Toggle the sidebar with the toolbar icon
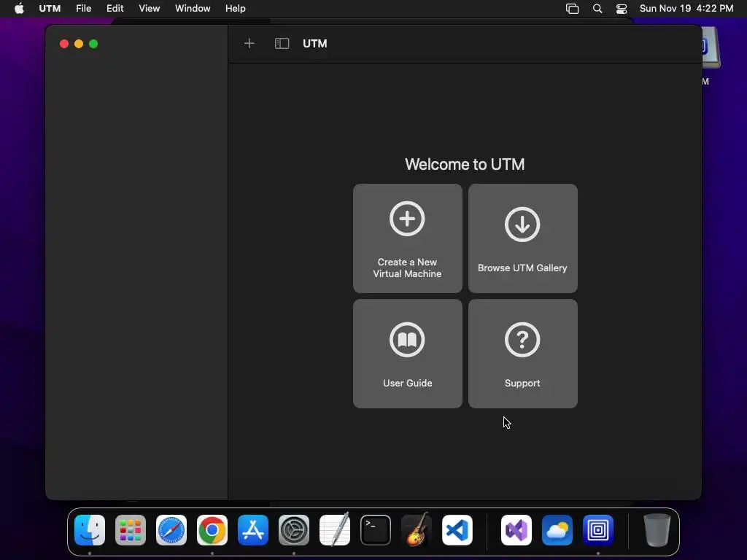The height and width of the screenshot is (560, 747). pyautogui.click(x=282, y=44)
